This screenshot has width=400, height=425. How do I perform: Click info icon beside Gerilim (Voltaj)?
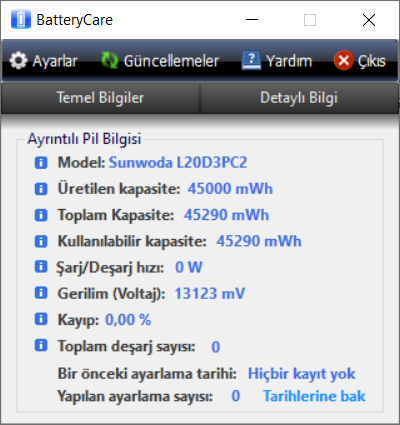(x=41, y=293)
